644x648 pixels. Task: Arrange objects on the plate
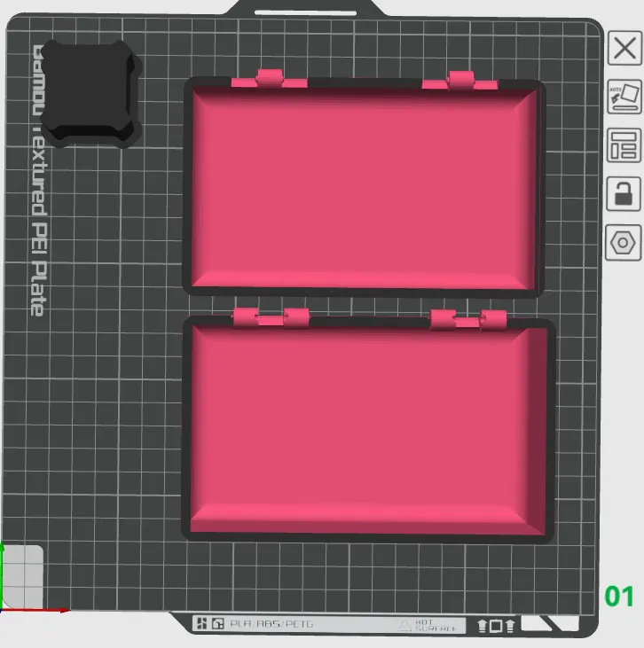pos(624,145)
